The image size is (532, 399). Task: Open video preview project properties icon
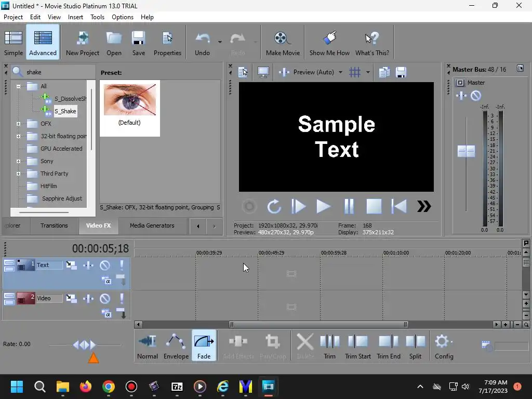(243, 72)
